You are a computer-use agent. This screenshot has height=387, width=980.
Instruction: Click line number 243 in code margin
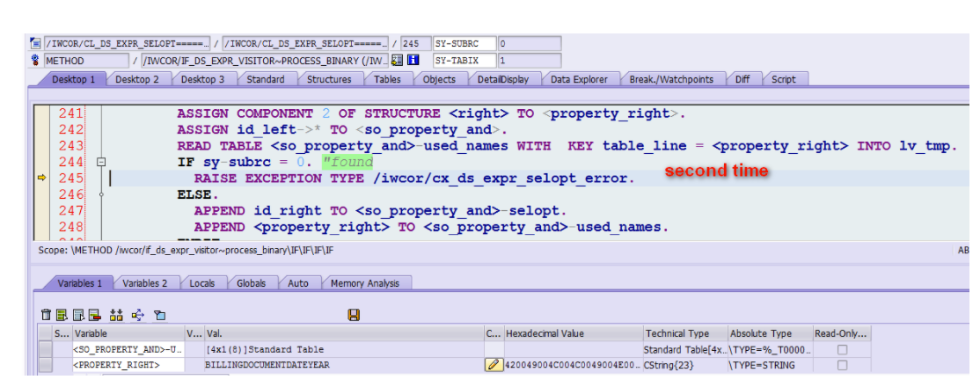point(71,146)
